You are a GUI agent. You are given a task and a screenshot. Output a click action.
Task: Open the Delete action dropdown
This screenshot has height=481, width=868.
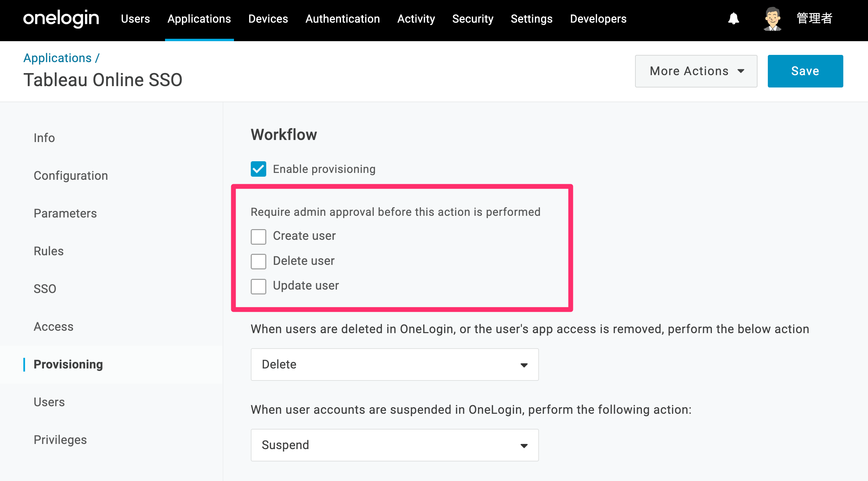pos(395,364)
